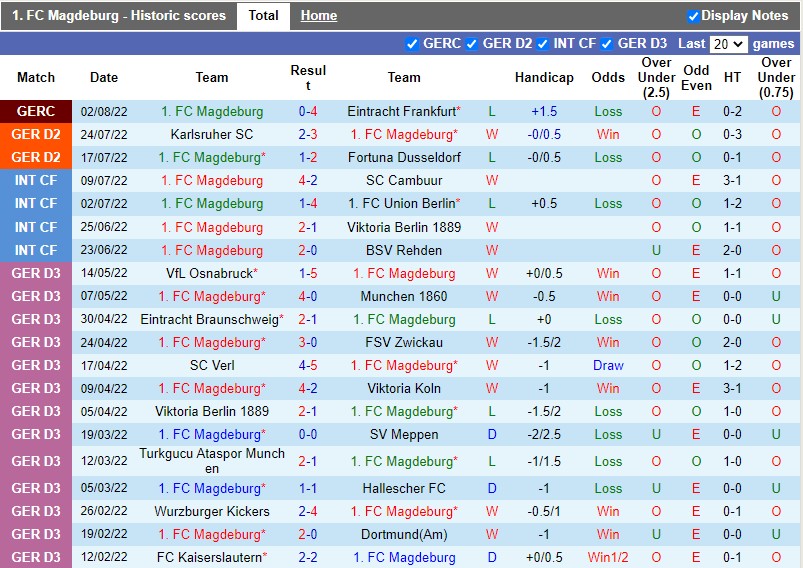
Task: Uncheck the GER D3 competition filter
Action: click(x=606, y=44)
